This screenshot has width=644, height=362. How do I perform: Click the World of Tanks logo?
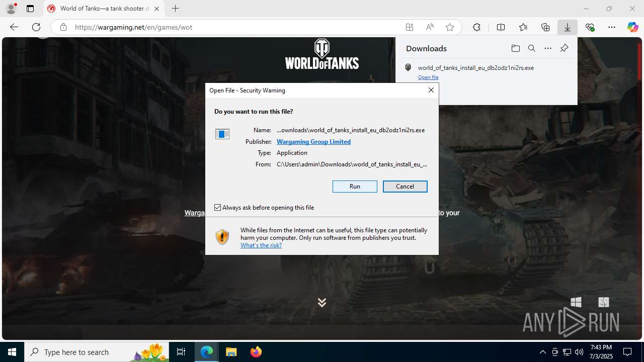coord(322,54)
